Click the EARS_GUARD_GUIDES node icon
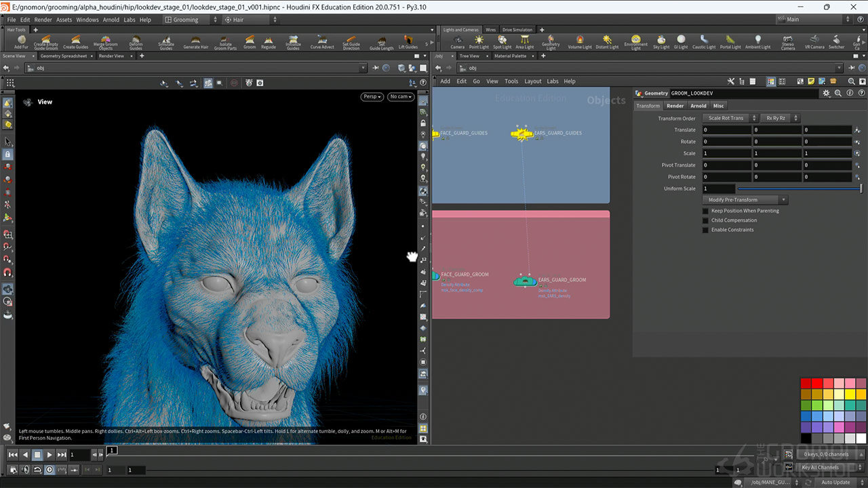This screenshot has height=488, width=868. coord(521,134)
